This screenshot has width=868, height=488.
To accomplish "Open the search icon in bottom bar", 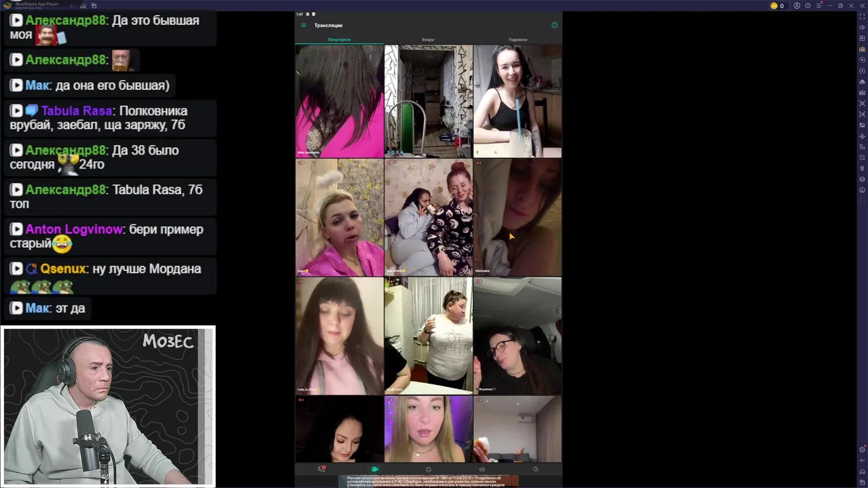I will point(535,469).
